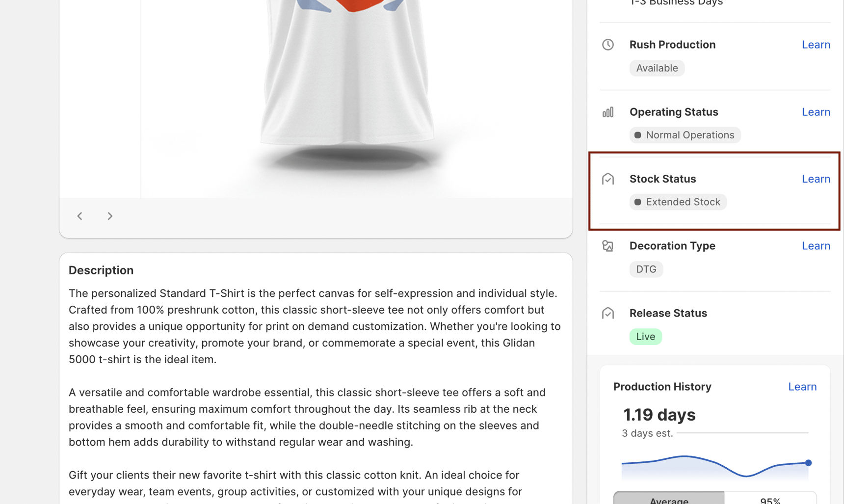The image size is (844, 504).
Task: Click the Extended Stock status badge
Action: pyautogui.click(x=678, y=202)
